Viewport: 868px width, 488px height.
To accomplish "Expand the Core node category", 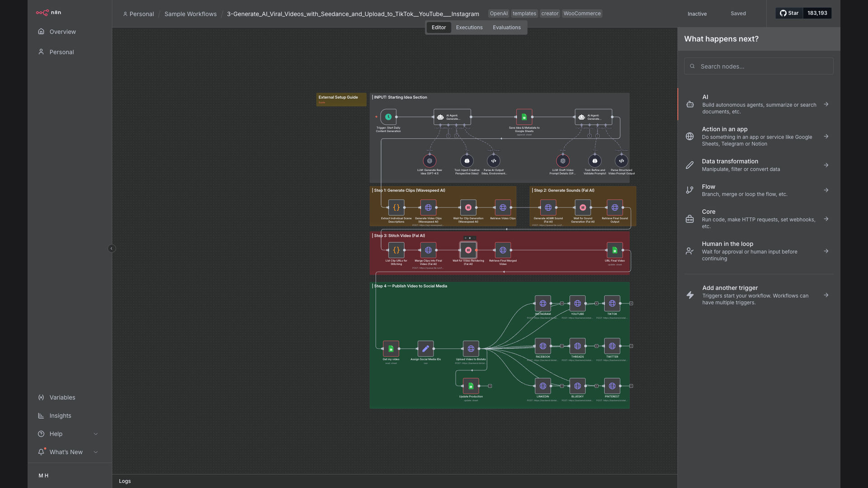I will (759, 219).
